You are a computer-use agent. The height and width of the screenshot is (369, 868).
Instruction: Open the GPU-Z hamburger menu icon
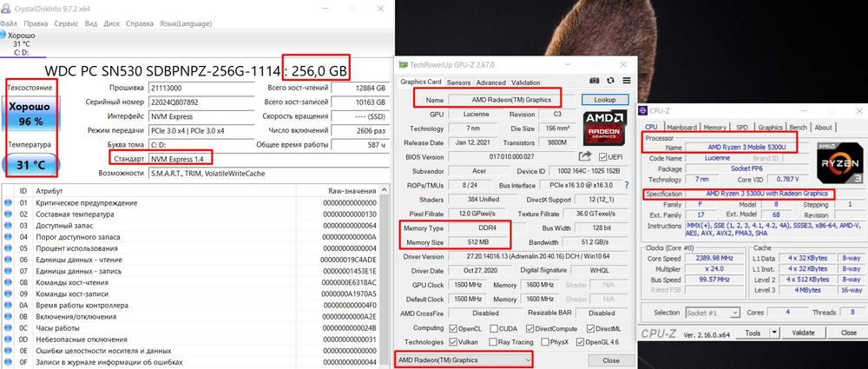point(627,81)
